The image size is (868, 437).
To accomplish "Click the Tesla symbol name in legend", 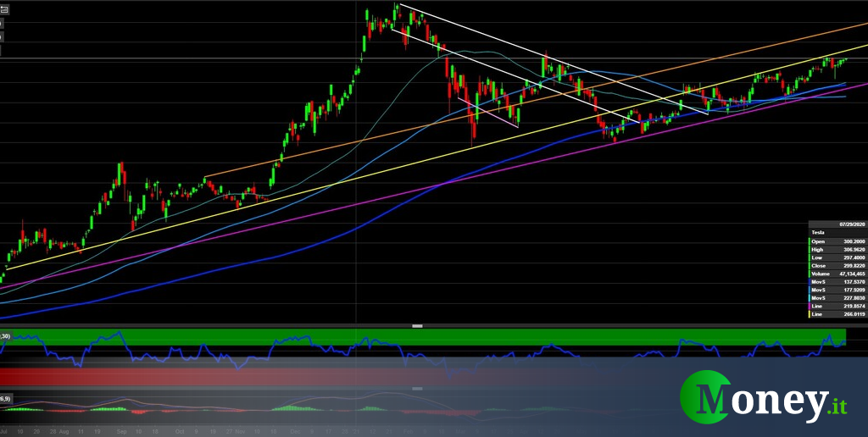I will click(818, 232).
